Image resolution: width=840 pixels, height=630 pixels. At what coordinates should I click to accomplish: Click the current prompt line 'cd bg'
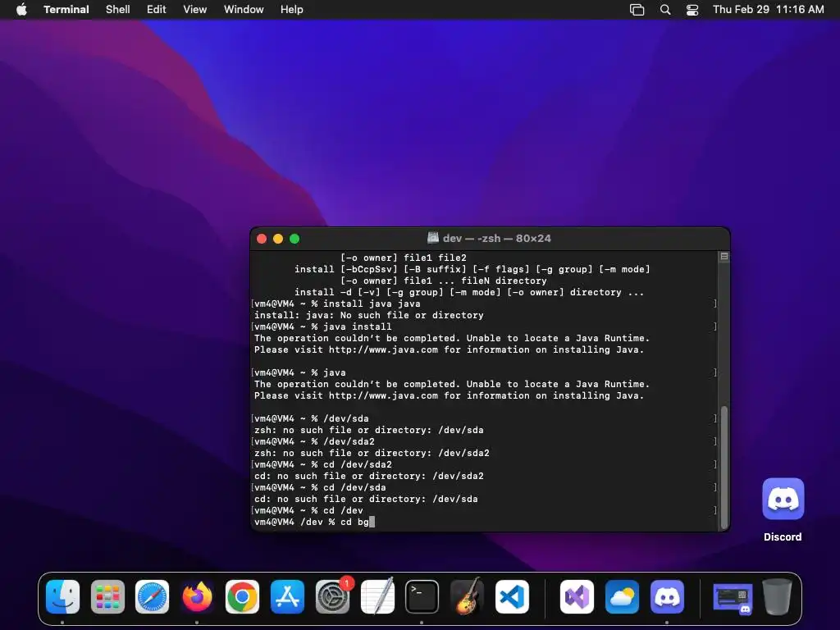tap(314, 522)
